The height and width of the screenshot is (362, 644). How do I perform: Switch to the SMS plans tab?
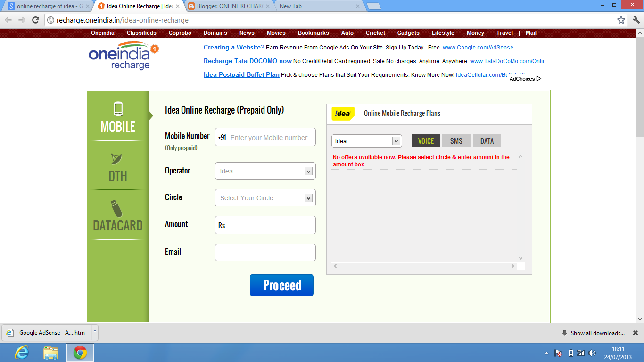[x=456, y=141]
